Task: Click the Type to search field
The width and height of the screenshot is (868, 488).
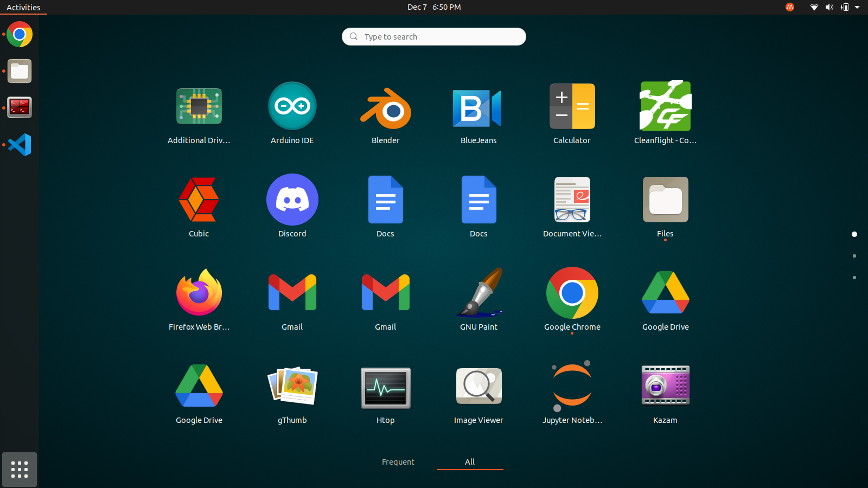Action: click(x=434, y=36)
